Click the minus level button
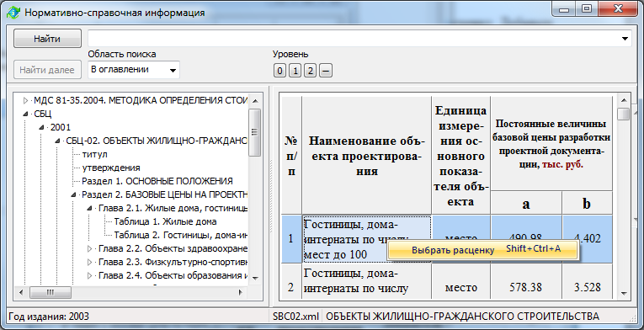644x330 pixels. [x=325, y=71]
